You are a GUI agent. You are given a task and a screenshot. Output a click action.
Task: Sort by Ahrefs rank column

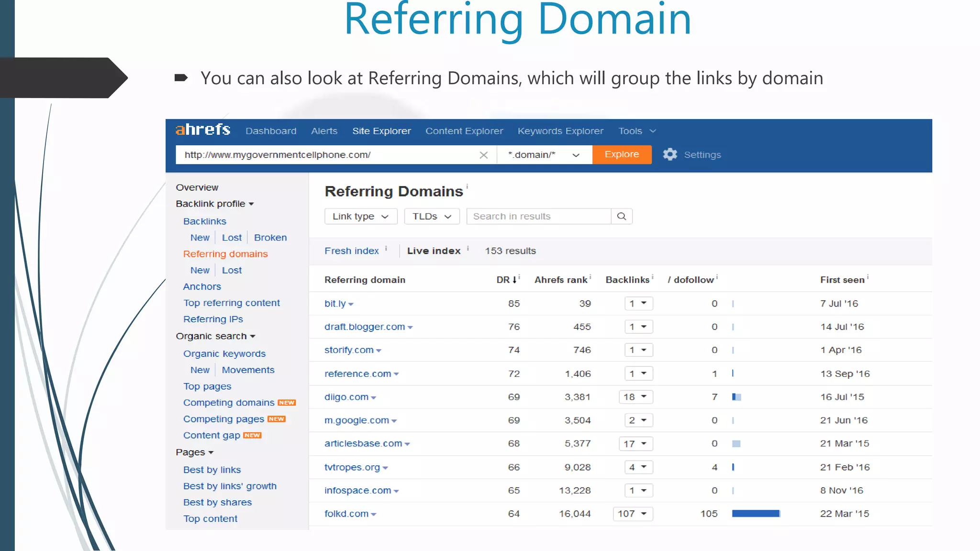pos(561,280)
